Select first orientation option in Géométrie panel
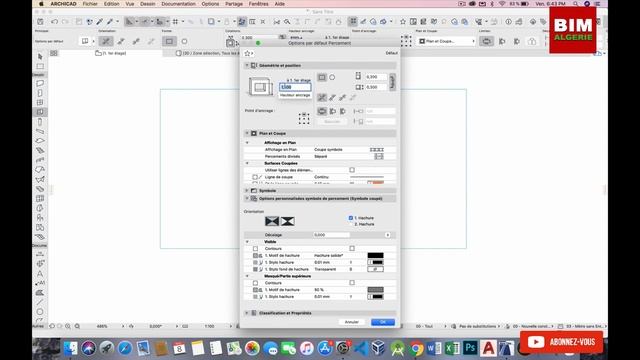 pyautogui.click(x=322, y=97)
